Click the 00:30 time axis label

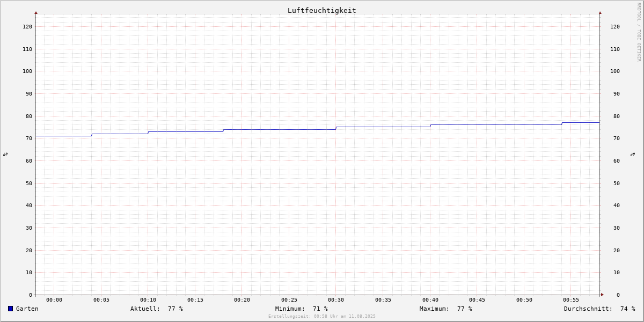336,300
